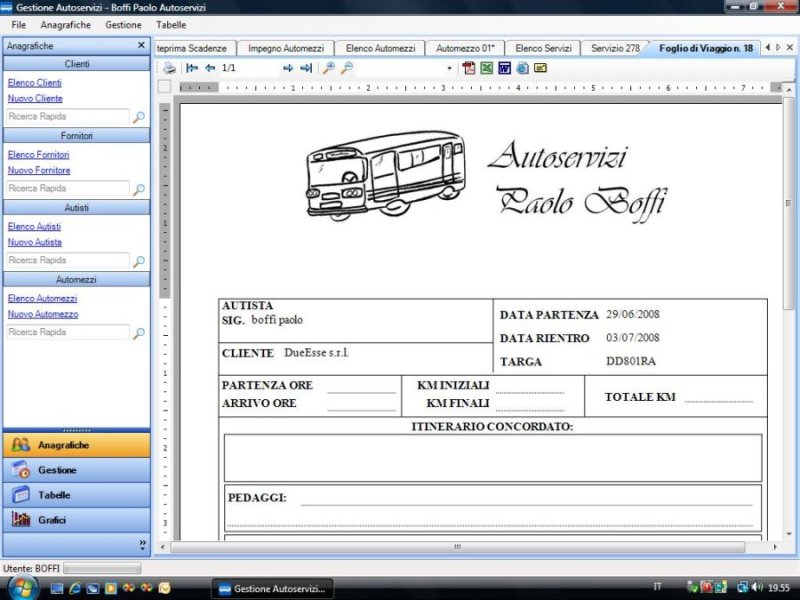Click the zoom in magnifier icon

(328, 68)
